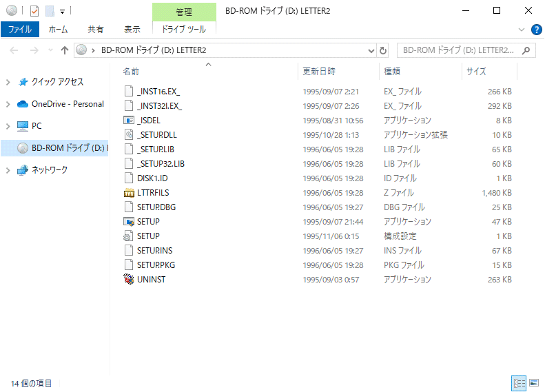Select the file name UNINST
The width and height of the screenshot is (545, 392).
click(x=151, y=280)
